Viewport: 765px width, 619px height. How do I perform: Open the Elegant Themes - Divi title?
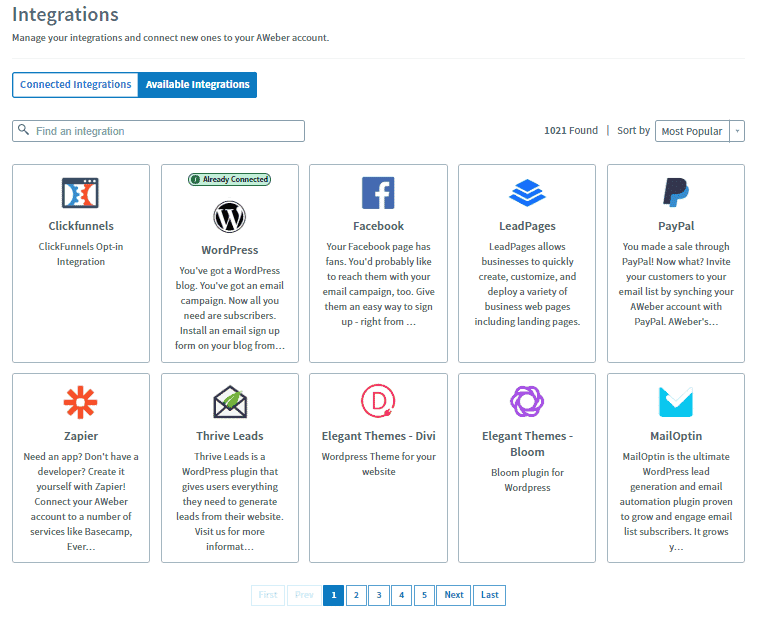pos(379,436)
